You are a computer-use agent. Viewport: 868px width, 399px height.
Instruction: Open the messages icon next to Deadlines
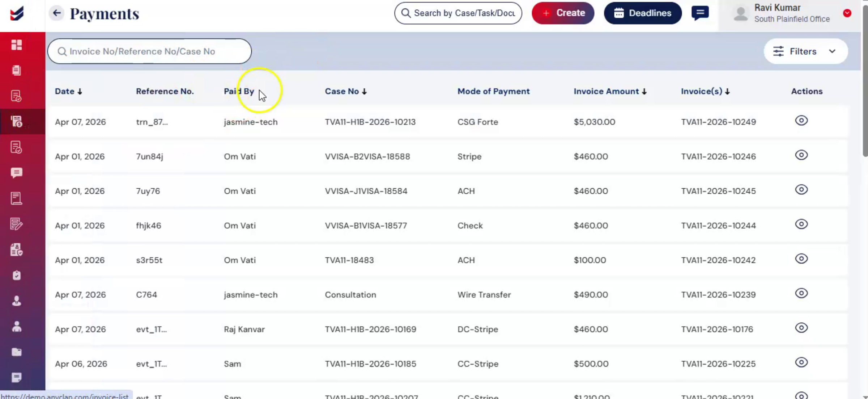click(x=700, y=13)
